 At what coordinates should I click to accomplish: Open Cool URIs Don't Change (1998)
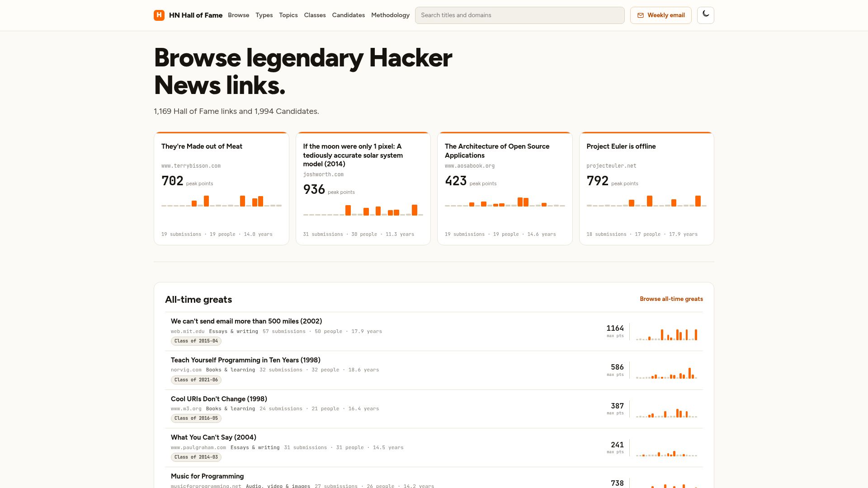coord(219,399)
